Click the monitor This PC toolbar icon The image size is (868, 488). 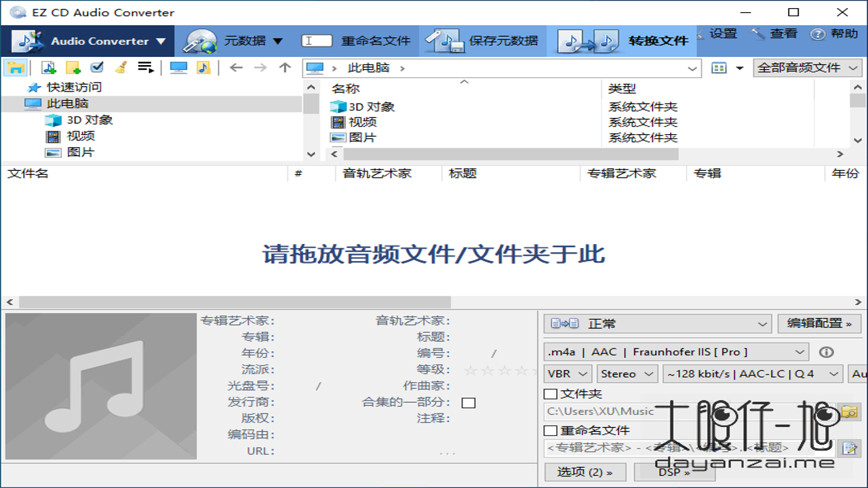pyautogui.click(x=178, y=68)
